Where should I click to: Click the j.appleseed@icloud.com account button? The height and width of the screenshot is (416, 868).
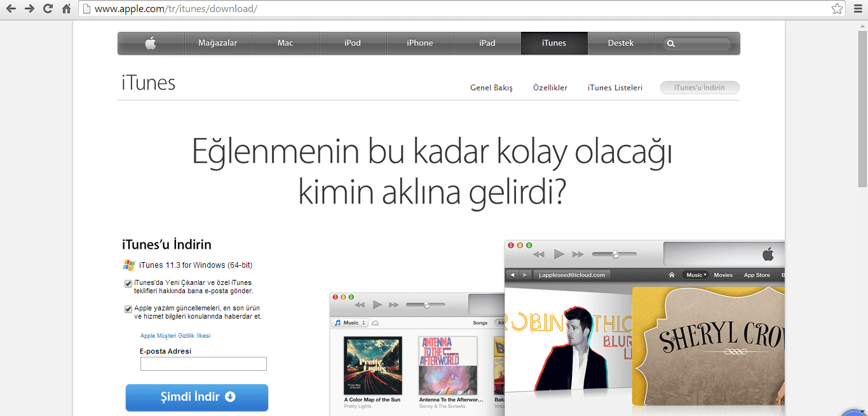[x=572, y=275]
